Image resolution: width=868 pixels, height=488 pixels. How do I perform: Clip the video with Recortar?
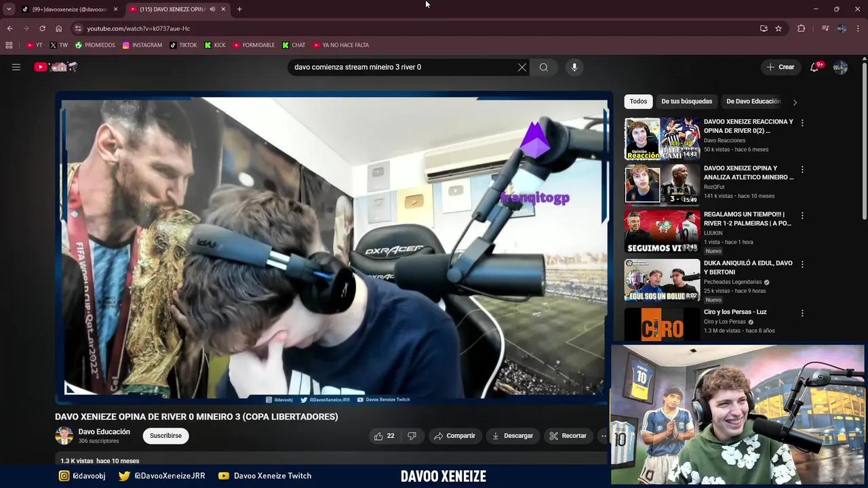pos(568,436)
